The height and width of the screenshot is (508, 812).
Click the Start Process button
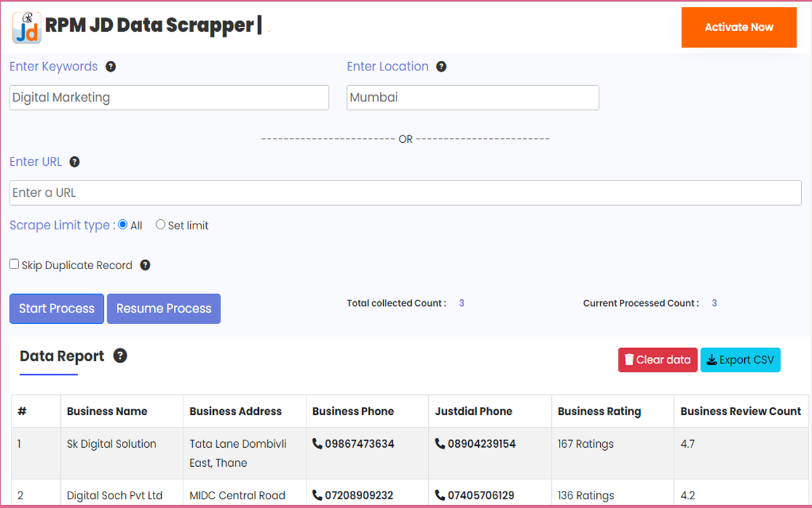(56, 309)
